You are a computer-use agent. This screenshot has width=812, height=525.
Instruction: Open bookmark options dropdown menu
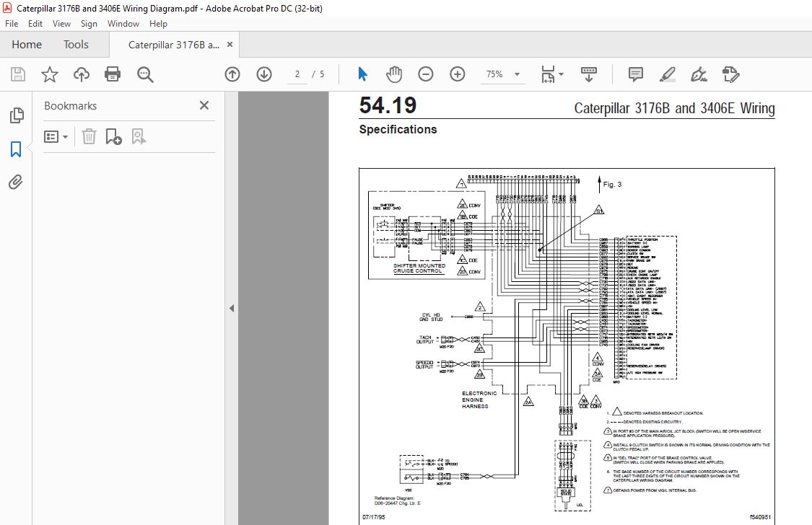click(x=56, y=136)
